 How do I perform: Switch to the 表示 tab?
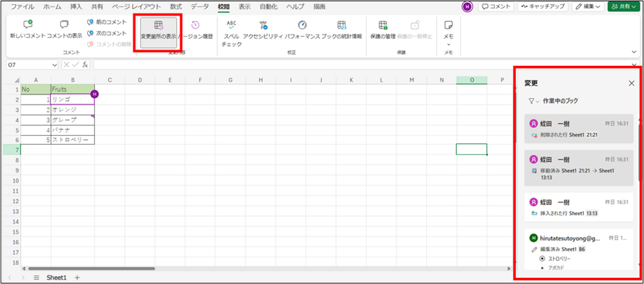tap(245, 7)
